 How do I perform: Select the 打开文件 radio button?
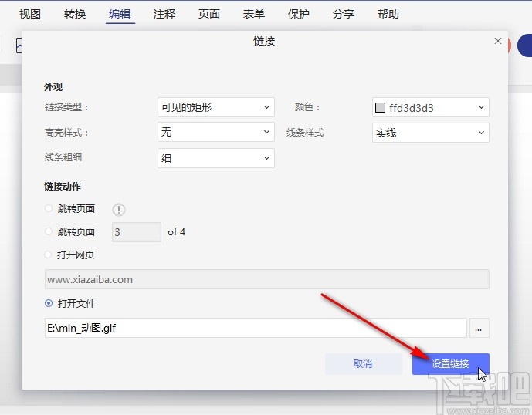click(x=49, y=303)
